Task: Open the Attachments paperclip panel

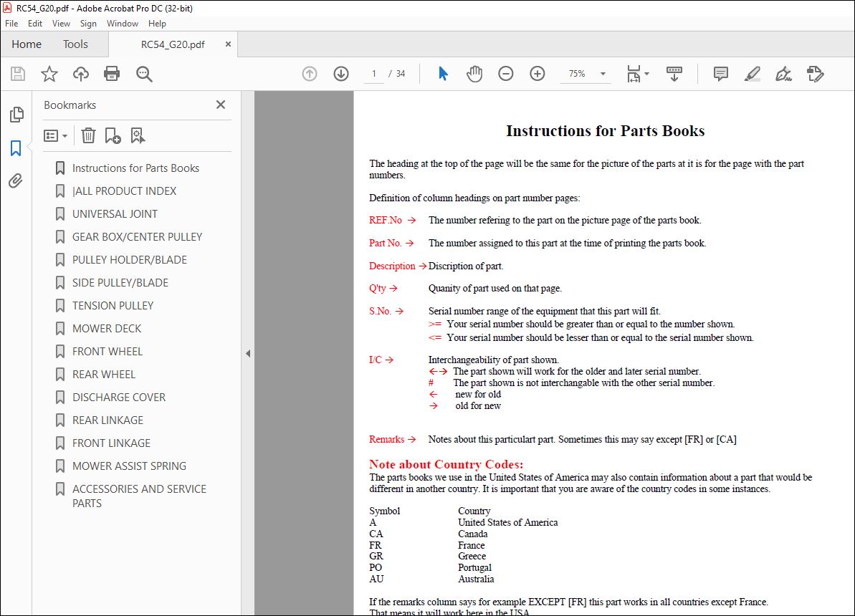Action: [x=16, y=181]
